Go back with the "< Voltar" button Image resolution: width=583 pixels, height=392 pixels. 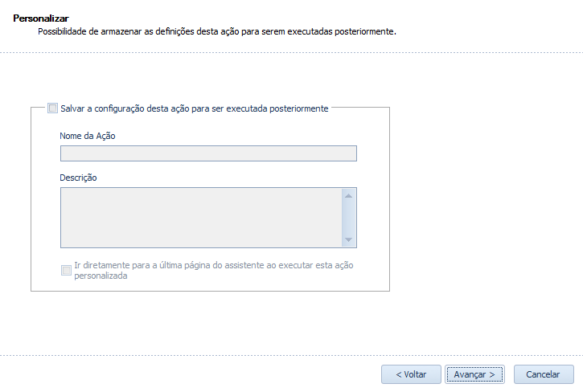pos(411,374)
